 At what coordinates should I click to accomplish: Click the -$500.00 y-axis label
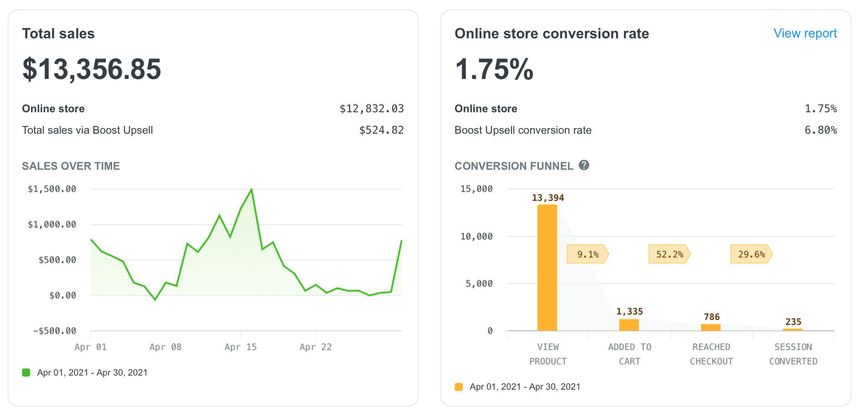pos(55,331)
